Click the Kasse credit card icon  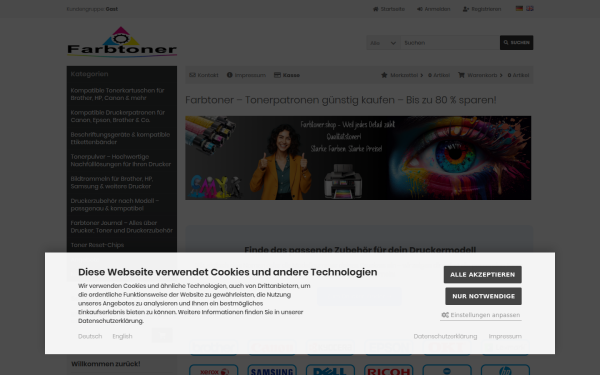point(277,75)
